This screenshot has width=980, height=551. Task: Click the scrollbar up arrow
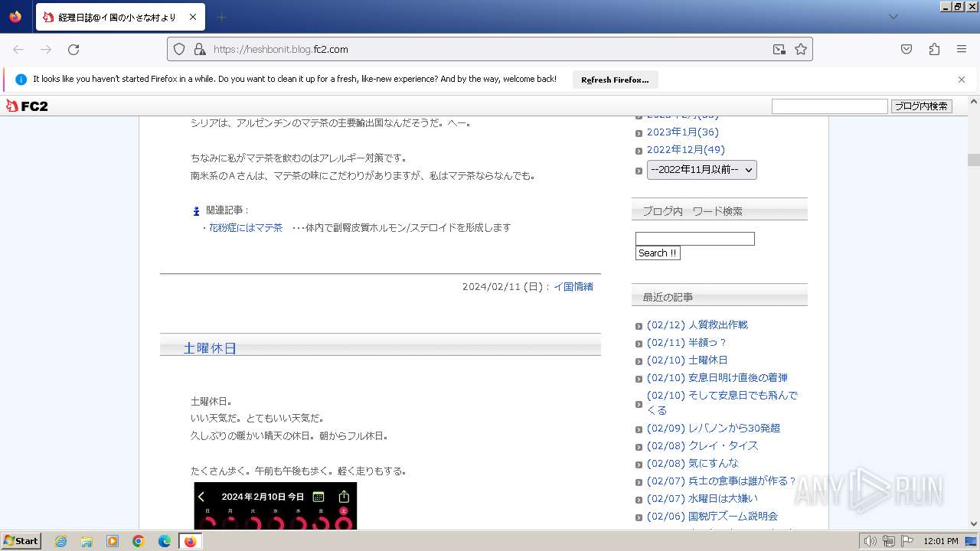coord(974,101)
